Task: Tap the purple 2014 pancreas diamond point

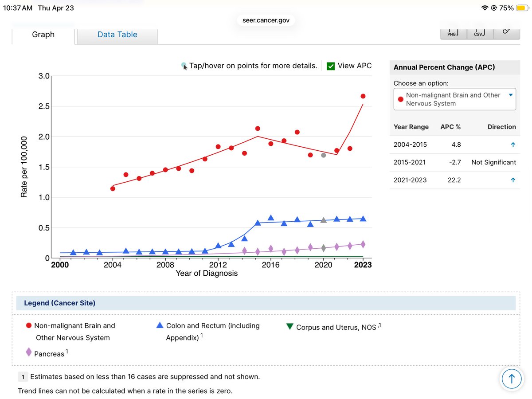Action: tap(244, 250)
